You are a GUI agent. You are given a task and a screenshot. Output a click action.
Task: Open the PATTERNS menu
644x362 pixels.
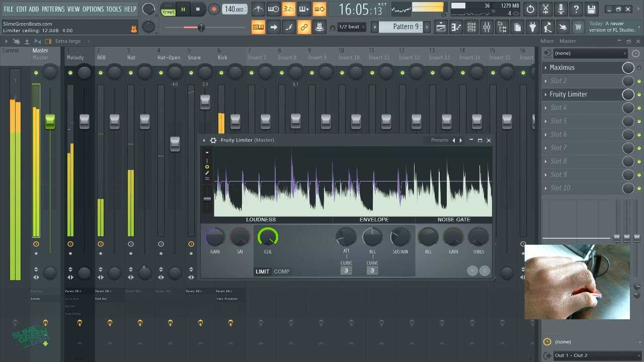coord(53,9)
